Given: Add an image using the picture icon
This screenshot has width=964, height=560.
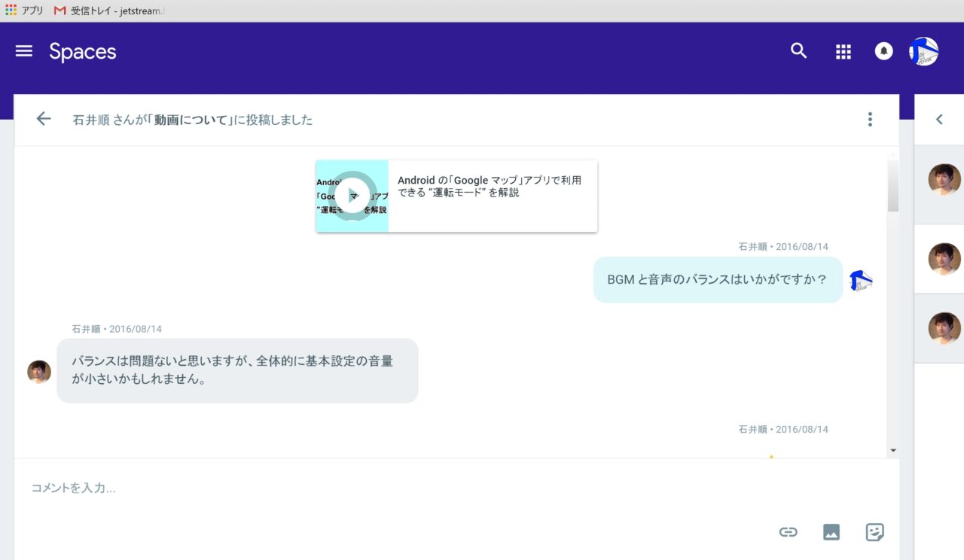Looking at the screenshot, I should (x=831, y=532).
